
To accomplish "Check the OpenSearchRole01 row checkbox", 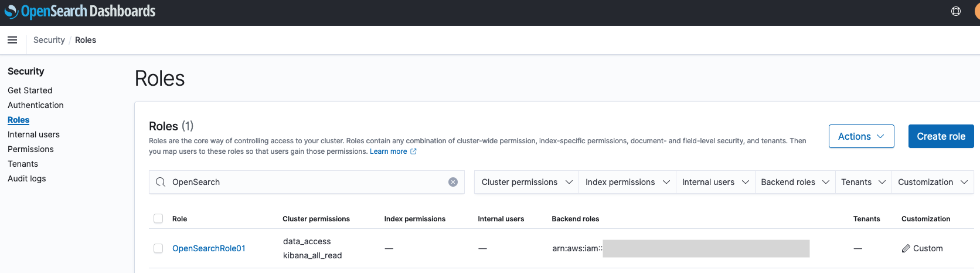I will tap(158, 248).
